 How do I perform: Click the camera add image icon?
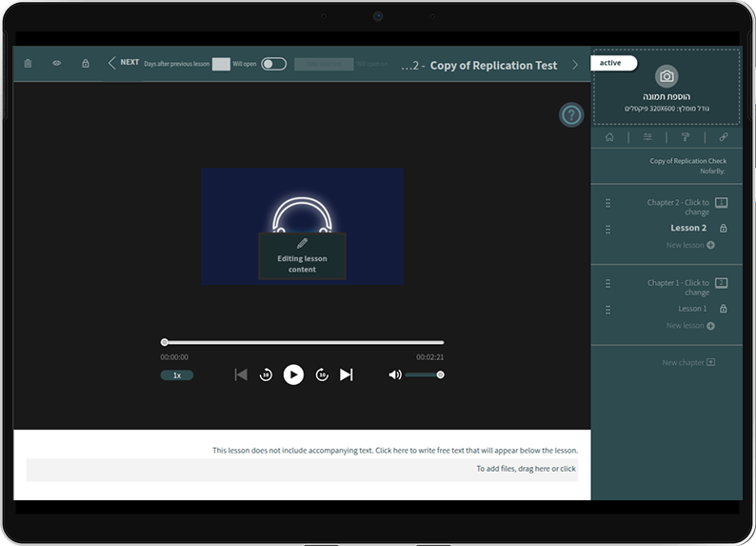pyautogui.click(x=666, y=76)
